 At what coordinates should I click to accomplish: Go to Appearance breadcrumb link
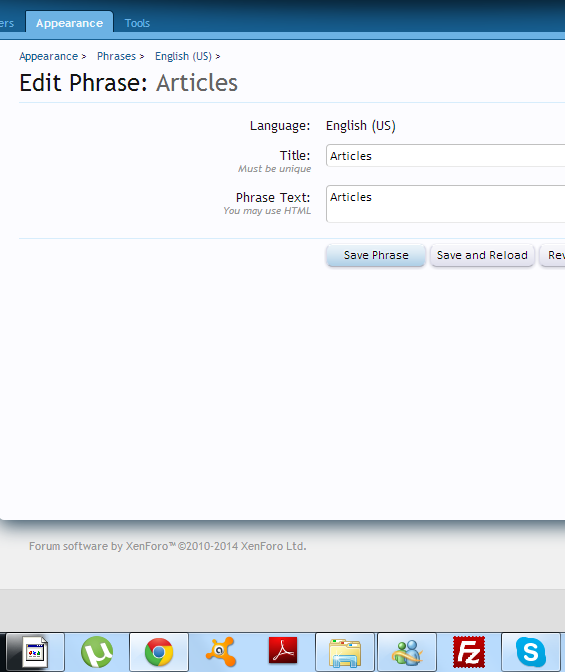(x=48, y=57)
